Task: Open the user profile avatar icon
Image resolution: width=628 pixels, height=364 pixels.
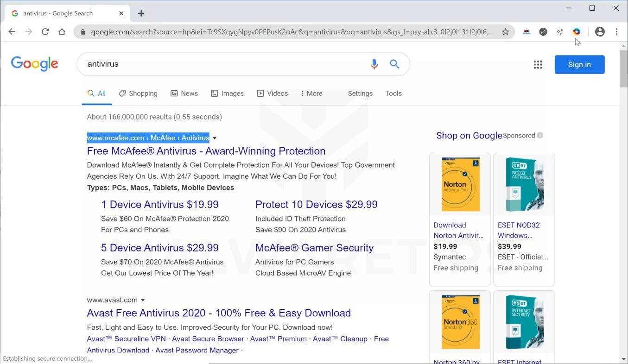Action: tap(600, 31)
